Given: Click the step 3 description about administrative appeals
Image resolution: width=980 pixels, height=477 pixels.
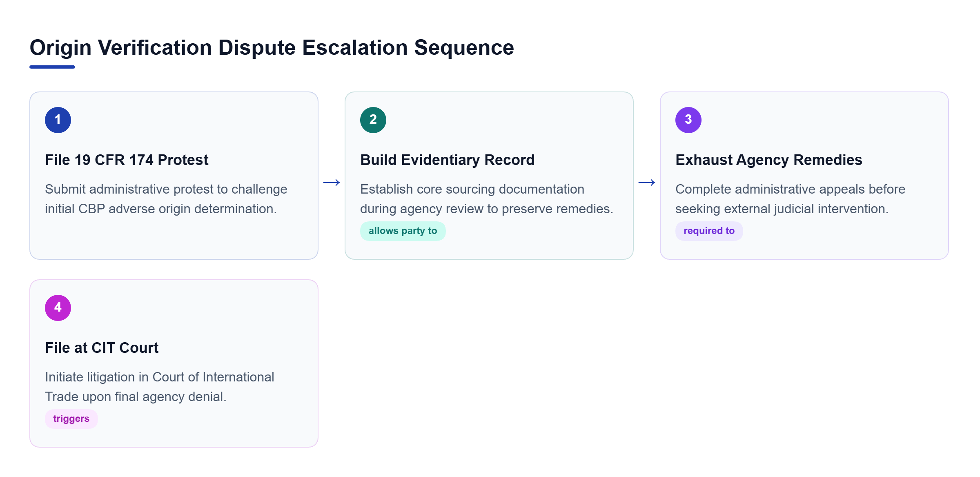Looking at the screenshot, I should point(790,199).
